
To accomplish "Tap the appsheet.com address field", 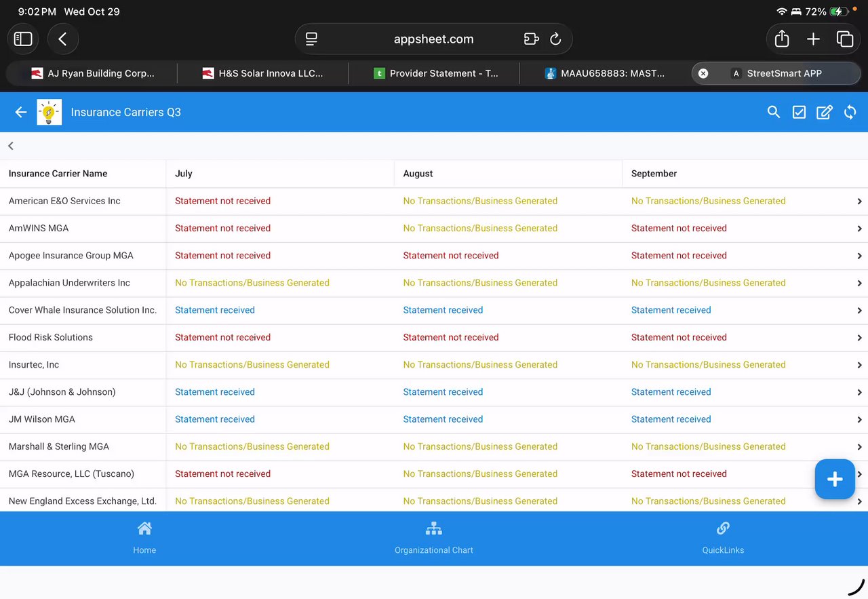I will pyautogui.click(x=433, y=39).
